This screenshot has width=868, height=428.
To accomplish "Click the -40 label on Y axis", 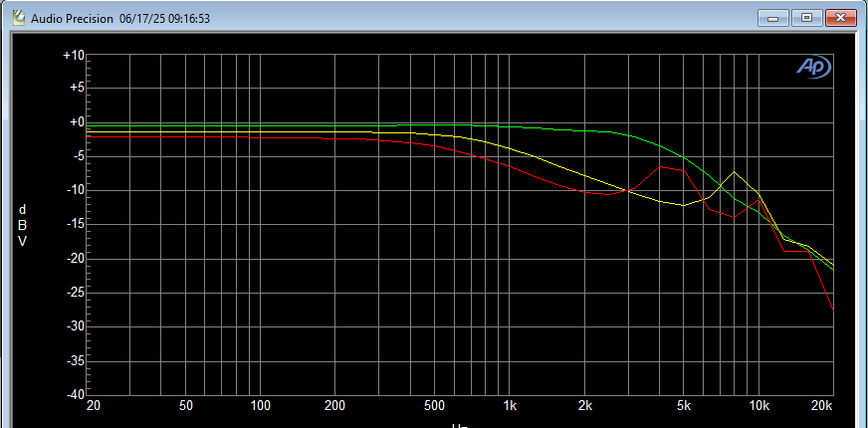I will (75, 395).
